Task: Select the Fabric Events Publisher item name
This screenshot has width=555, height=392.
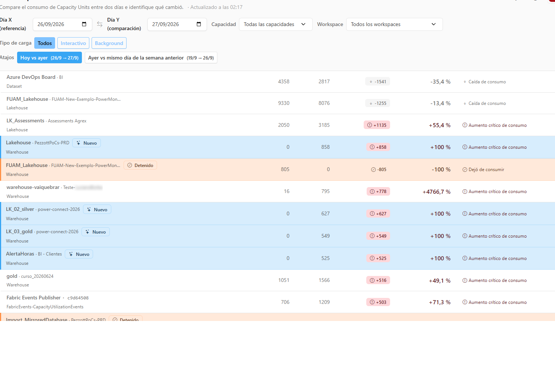Action: coord(34,298)
